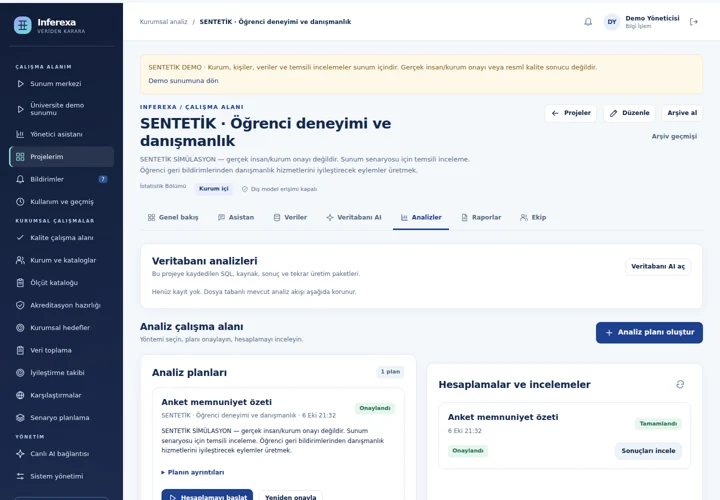Go to Projelerim in sidebar
Screen dimensions: 720x500
62,157
